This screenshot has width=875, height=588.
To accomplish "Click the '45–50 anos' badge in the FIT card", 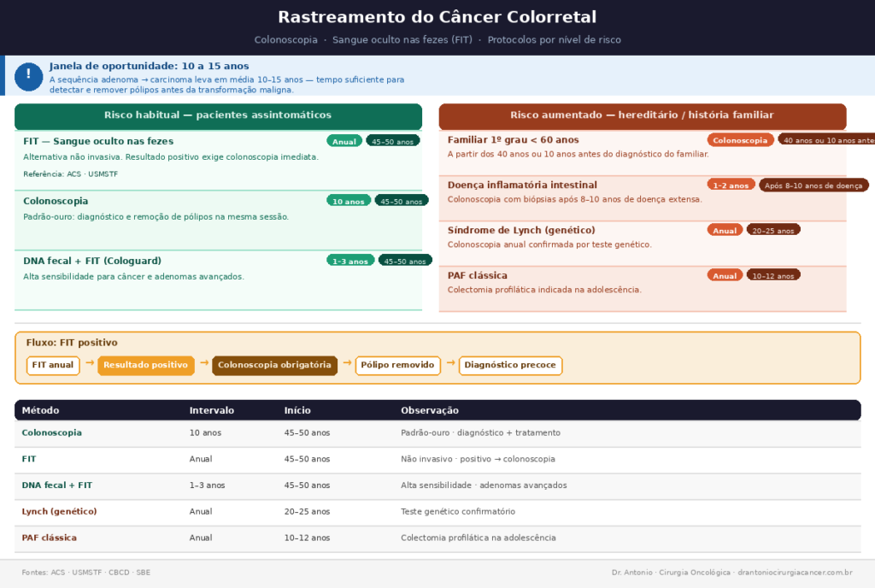I will pyautogui.click(x=393, y=141).
